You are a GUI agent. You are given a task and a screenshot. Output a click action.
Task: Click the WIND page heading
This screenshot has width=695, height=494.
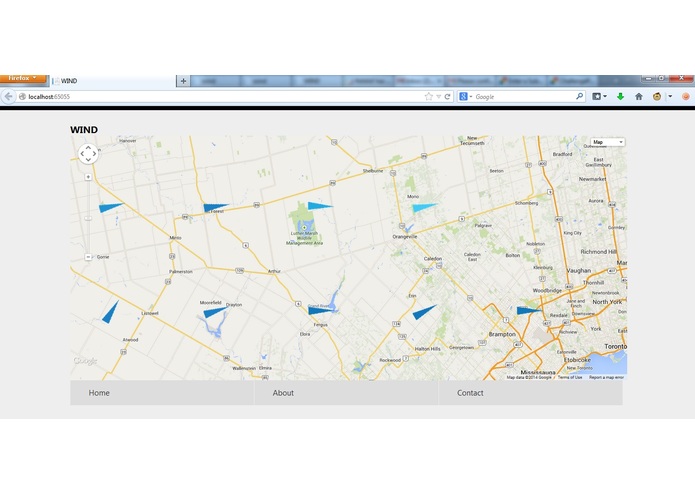(x=84, y=130)
